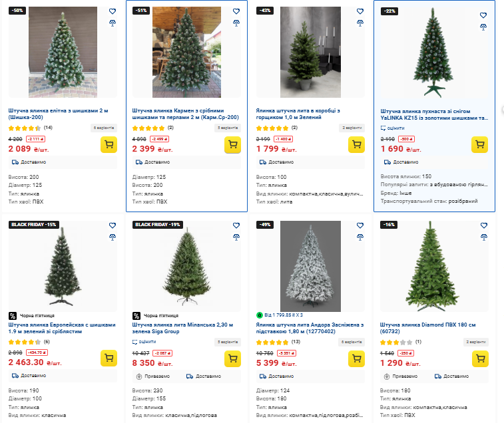Add Кармен tree to shopping cart

tap(232, 145)
